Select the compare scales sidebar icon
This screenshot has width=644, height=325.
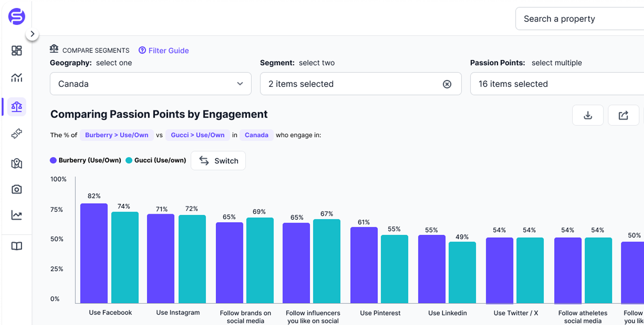(16, 107)
